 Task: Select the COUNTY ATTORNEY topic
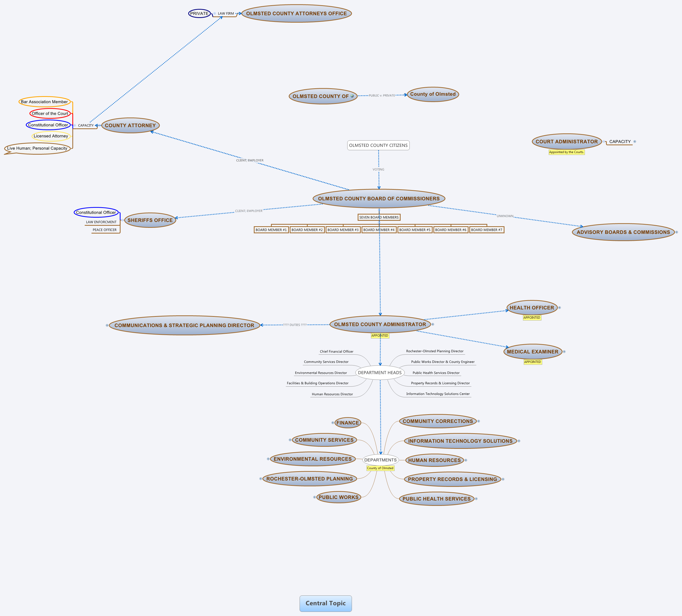click(130, 125)
